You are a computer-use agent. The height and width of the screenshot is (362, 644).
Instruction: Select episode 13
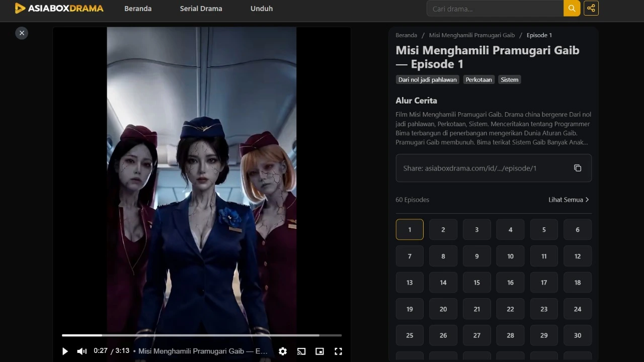click(x=410, y=283)
